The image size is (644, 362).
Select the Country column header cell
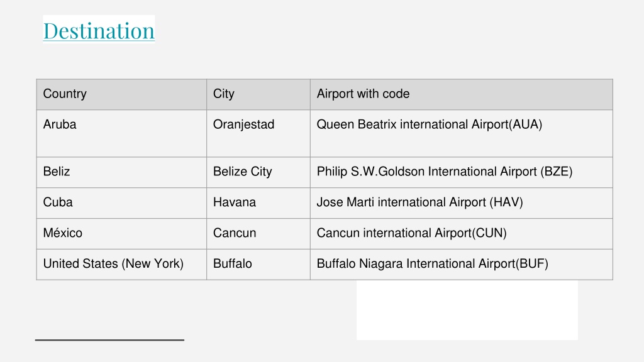tap(121, 94)
